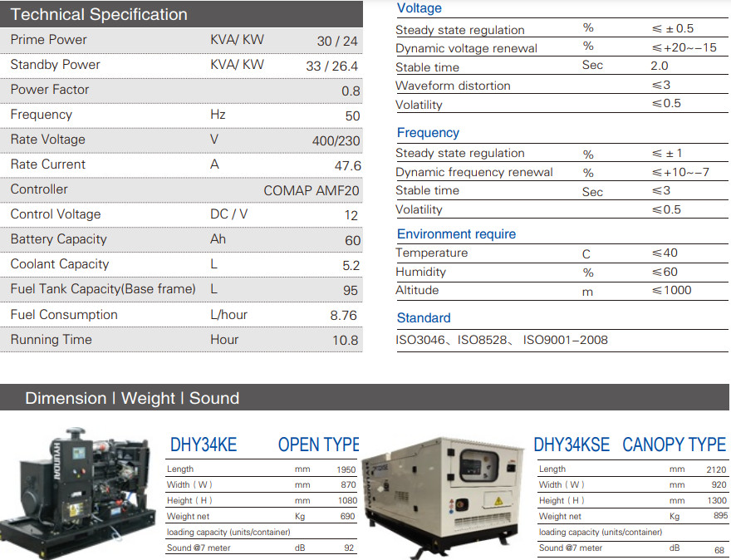Click the blue 'Voltage' section heading
731x560 pixels.
[x=419, y=8]
